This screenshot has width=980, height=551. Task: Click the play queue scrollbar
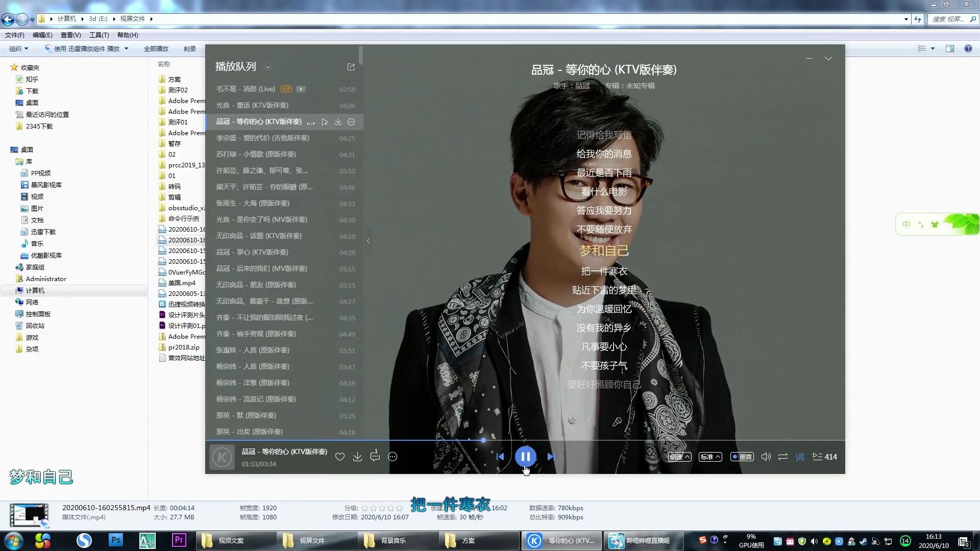tap(361, 55)
